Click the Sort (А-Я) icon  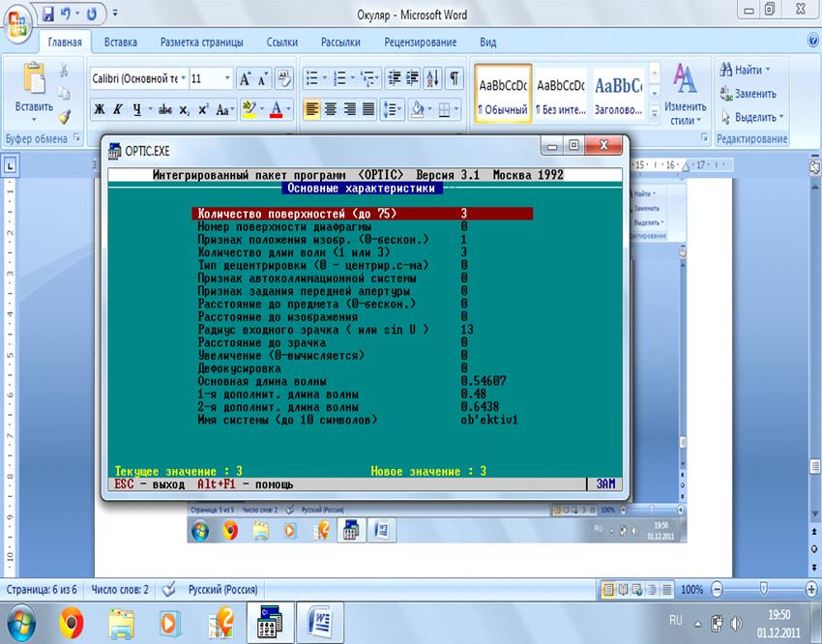431,78
